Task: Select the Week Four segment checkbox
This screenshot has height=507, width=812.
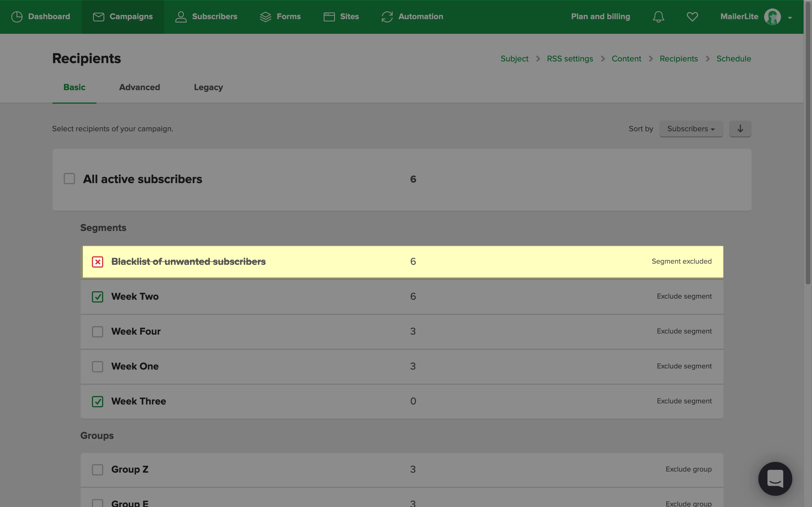Action: (x=98, y=332)
